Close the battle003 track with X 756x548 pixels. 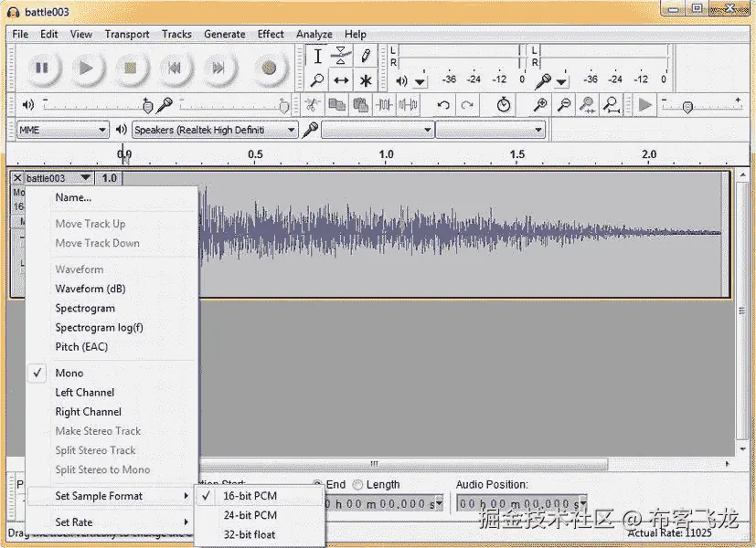pos(17,178)
